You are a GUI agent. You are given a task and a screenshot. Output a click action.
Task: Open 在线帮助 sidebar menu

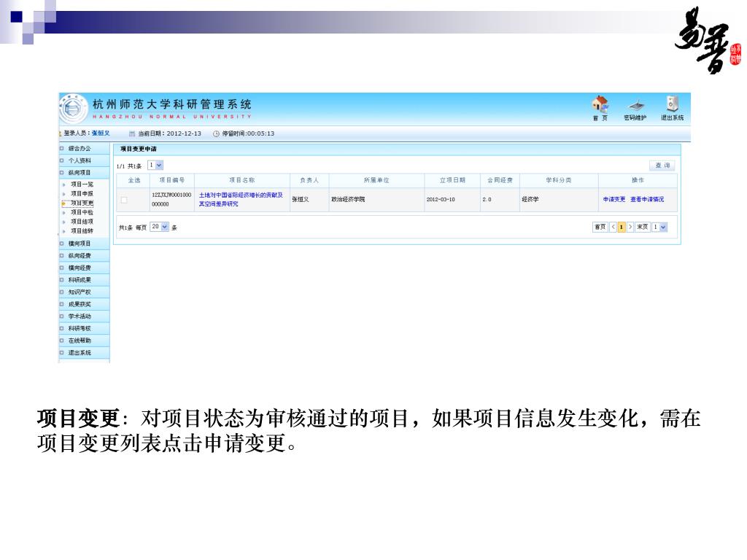(x=79, y=341)
